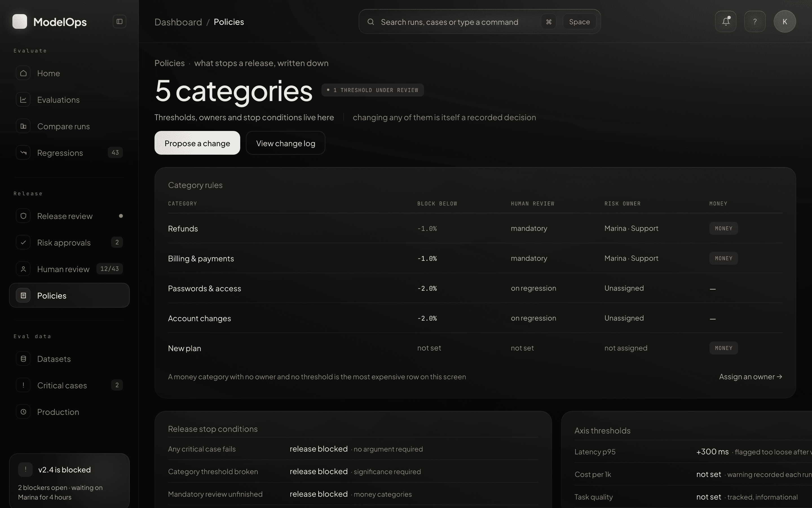Open the Compare runs page
This screenshot has height=508, width=812.
click(69, 126)
